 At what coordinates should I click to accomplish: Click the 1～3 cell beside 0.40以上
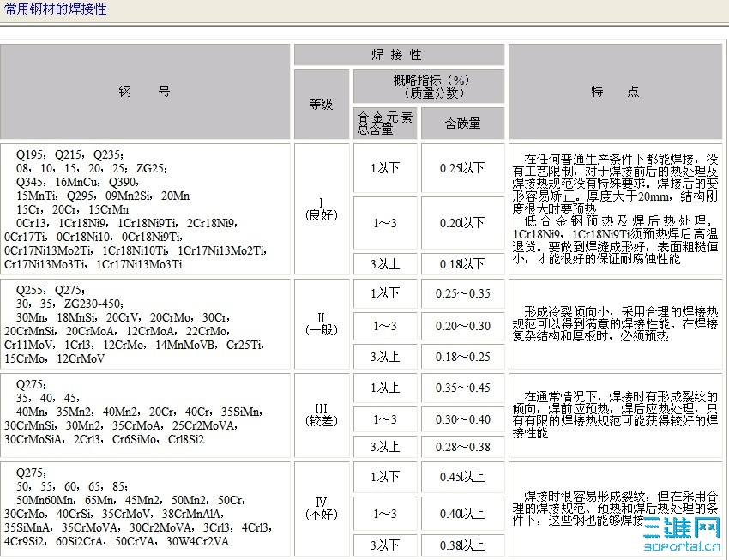click(385, 514)
